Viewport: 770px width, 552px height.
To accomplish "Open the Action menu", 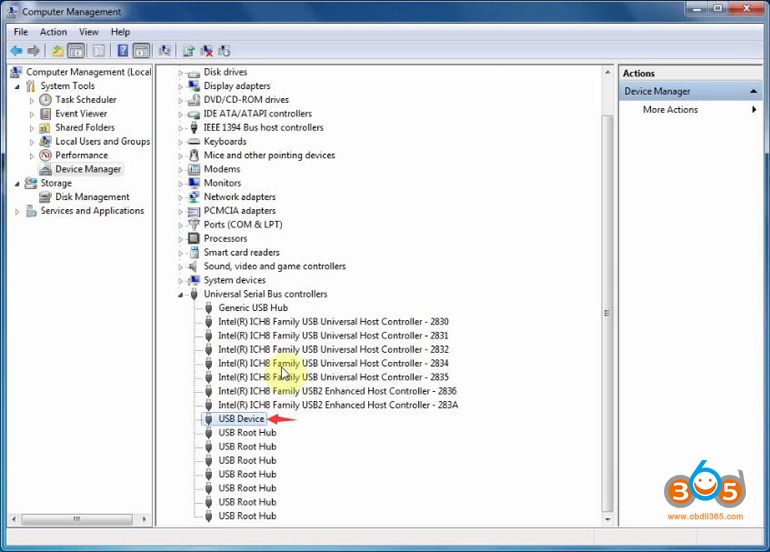I will point(53,32).
